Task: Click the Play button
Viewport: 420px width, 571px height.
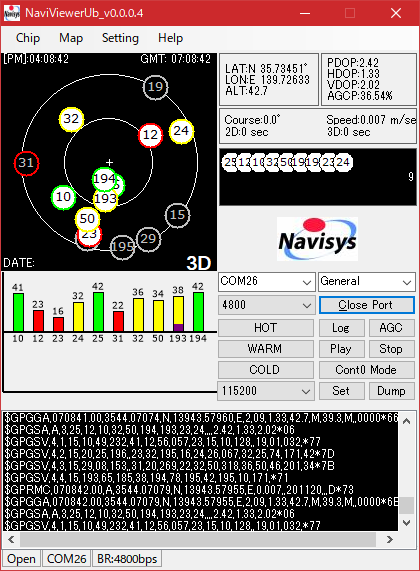Action: pyautogui.click(x=341, y=349)
